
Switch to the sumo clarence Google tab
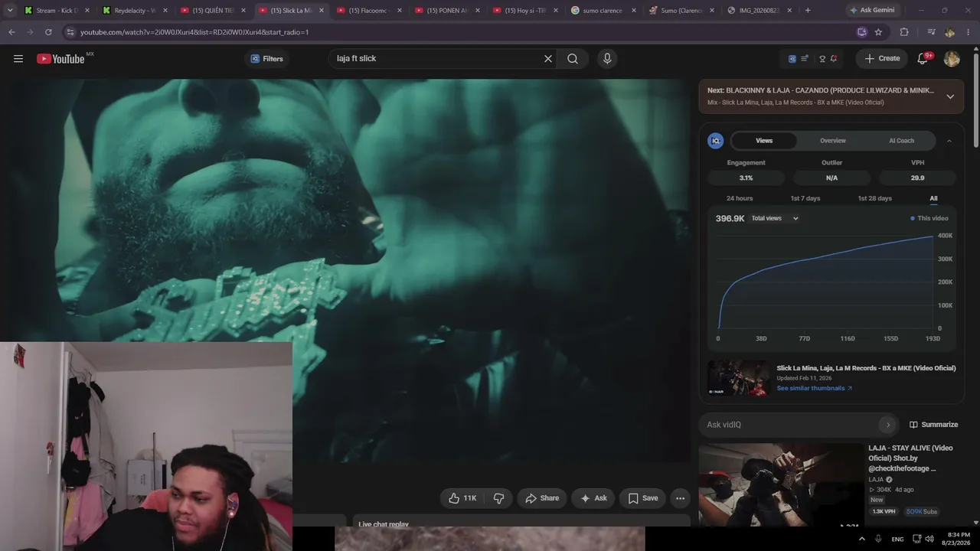[602, 11]
